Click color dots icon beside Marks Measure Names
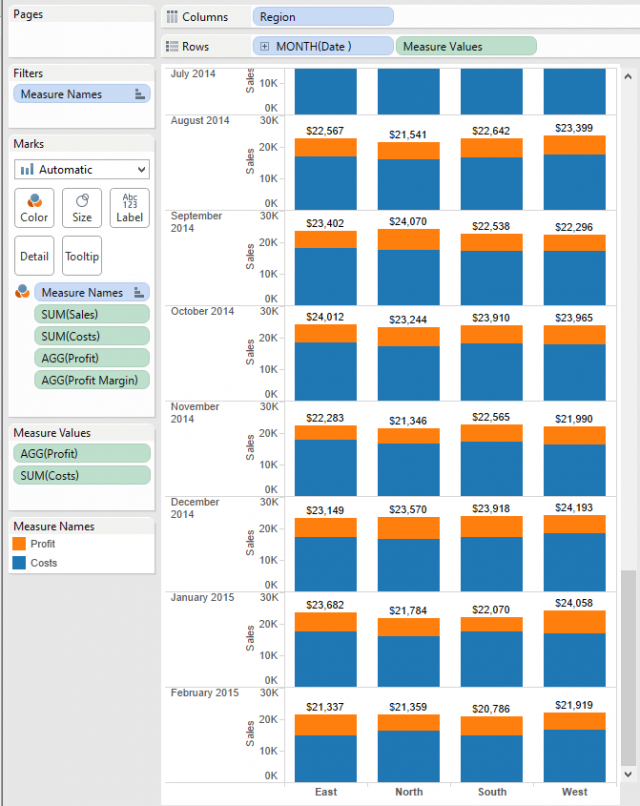Viewport: 640px width, 806px height. pos(22,292)
